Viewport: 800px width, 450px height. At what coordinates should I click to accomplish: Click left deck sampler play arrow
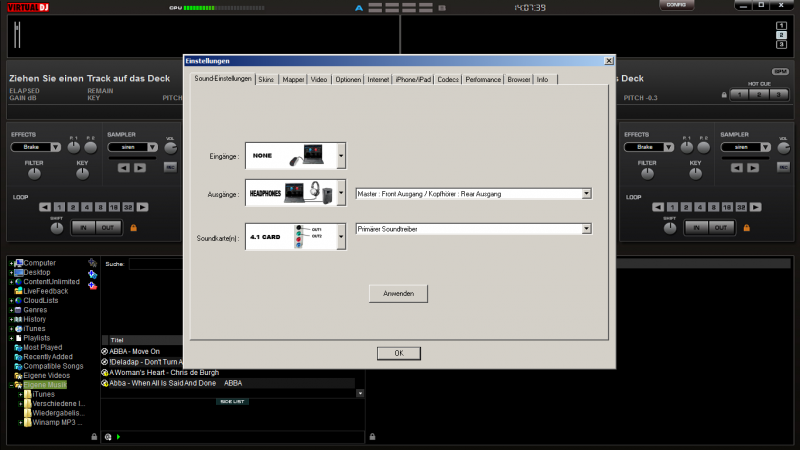tap(140, 168)
